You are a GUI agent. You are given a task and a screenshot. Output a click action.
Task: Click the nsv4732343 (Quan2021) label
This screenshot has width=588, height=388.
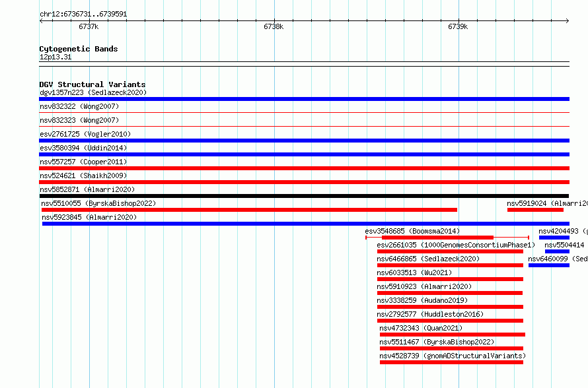pyautogui.click(x=421, y=328)
